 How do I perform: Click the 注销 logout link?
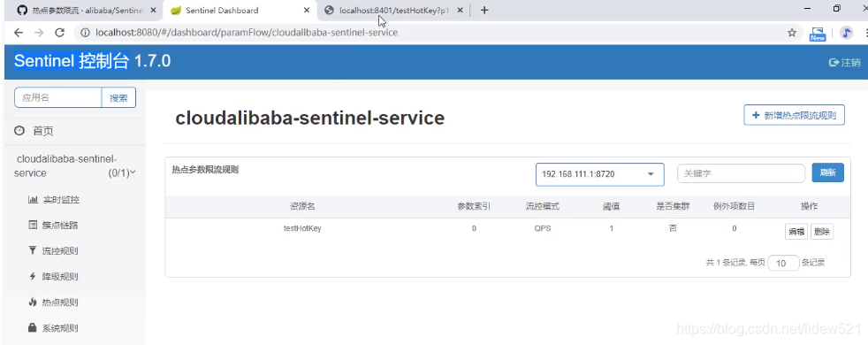coord(845,62)
